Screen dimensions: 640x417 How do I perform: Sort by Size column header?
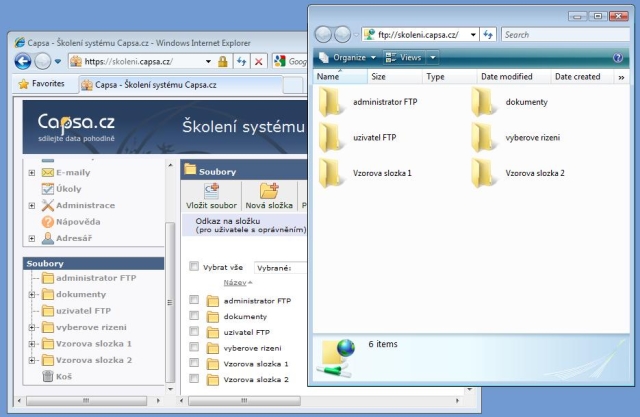pos(394,76)
